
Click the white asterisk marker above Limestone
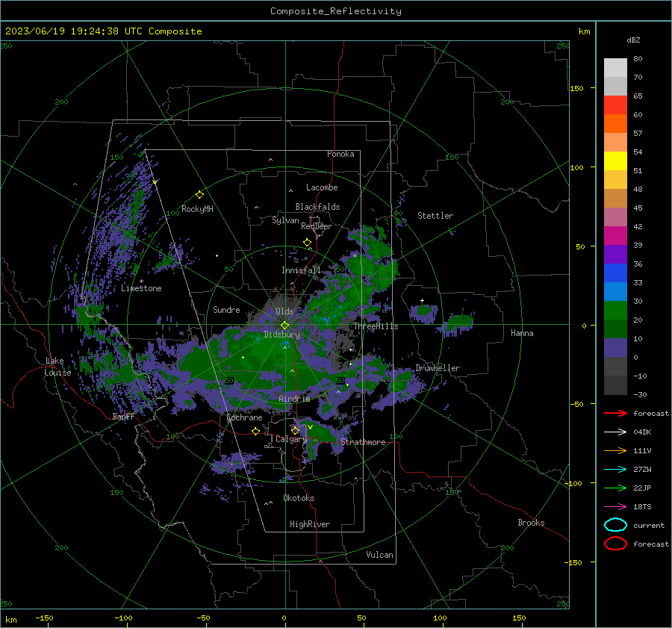click(x=141, y=282)
